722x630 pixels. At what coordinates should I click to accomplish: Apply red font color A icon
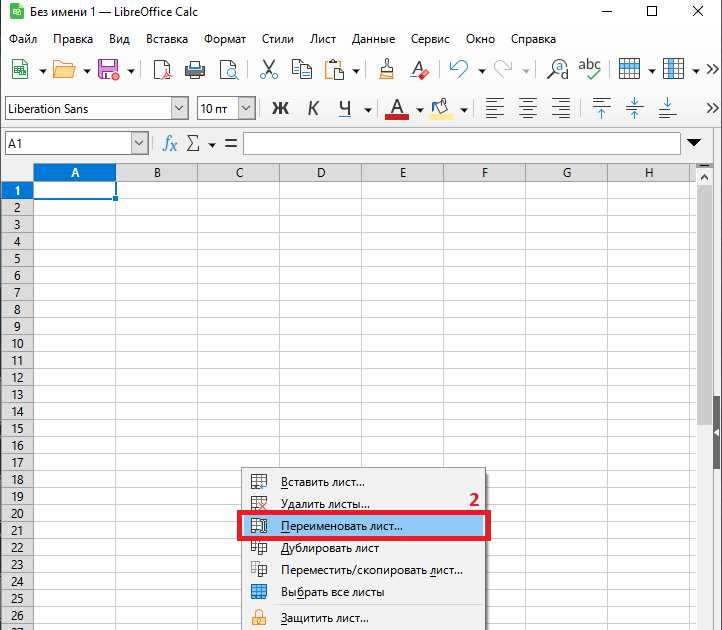coord(396,109)
